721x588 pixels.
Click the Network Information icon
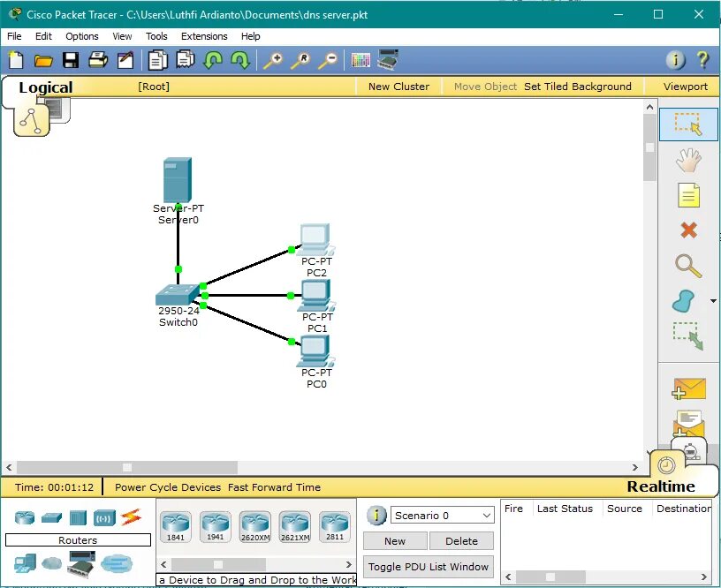point(675,60)
